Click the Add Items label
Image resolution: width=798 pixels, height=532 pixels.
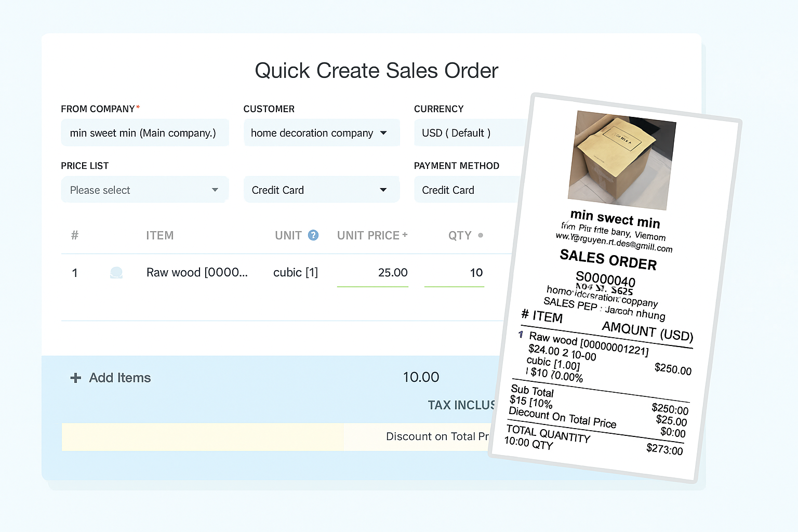click(119, 378)
